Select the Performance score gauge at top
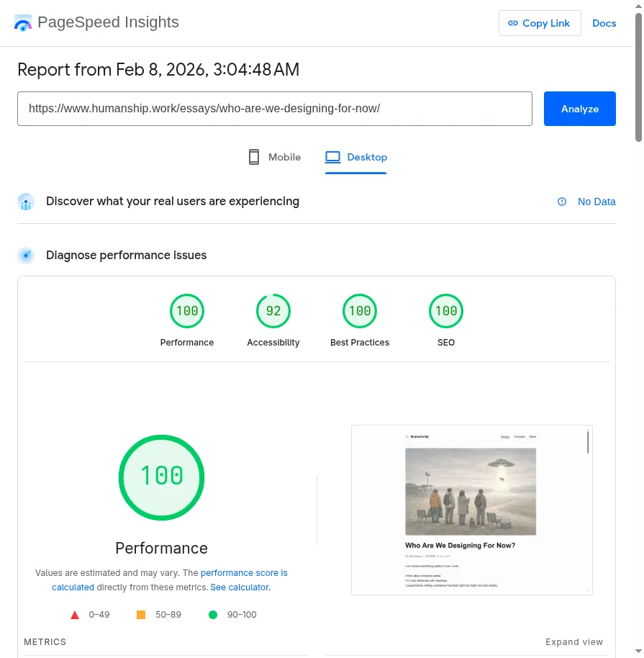Image resolution: width=644 pixels, height=658 pixels. coord(187,312)
